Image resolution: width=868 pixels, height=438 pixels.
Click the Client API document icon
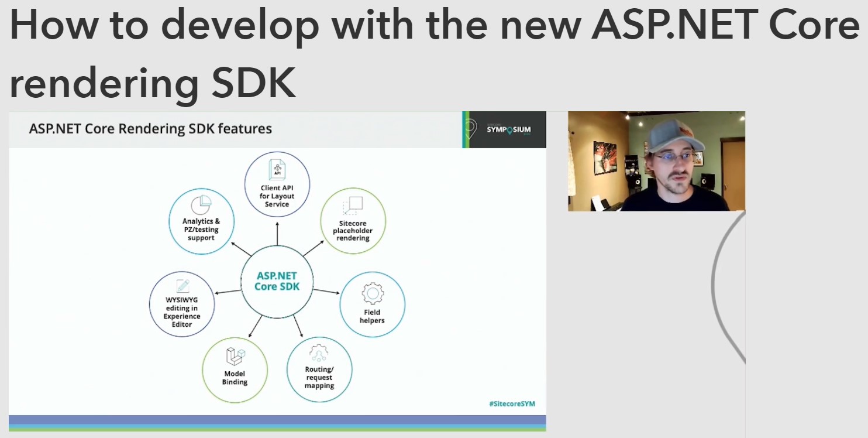point(277,169)
